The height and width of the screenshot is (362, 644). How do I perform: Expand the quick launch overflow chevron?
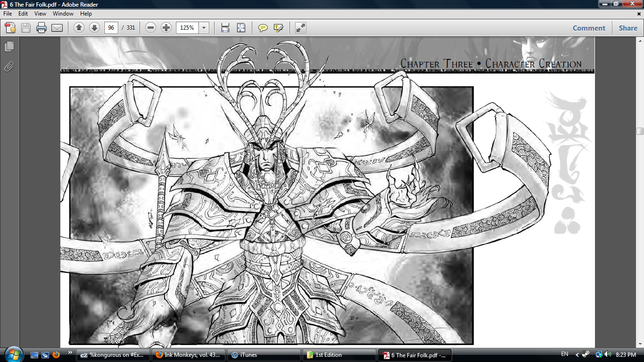click(x=70, y=353)
